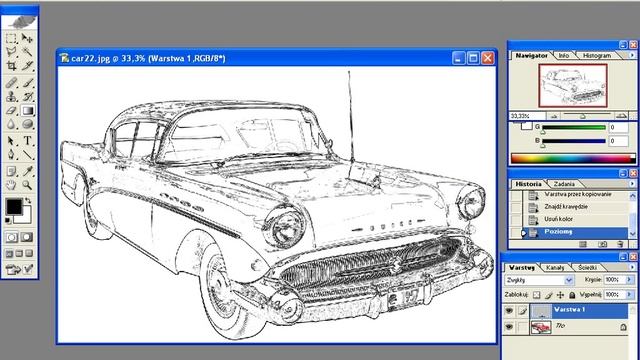Image resolution: width=640 pixels, height=360 pixels.
Task: Create new document from current state
Action: point(583,244)
